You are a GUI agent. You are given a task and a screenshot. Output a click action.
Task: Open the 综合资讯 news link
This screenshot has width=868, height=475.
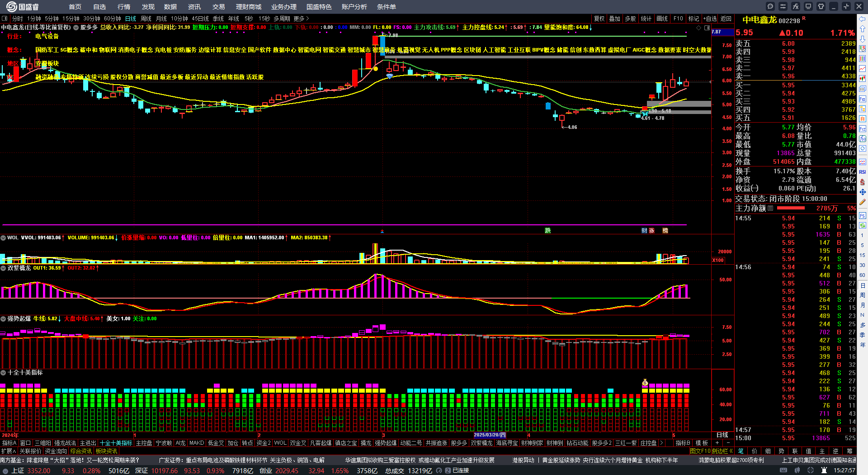(x=81, y=451)
